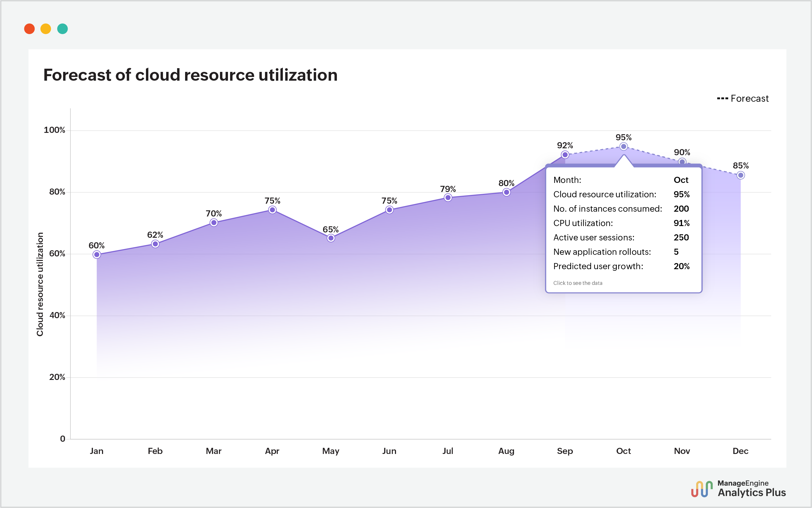Click the yellow window control dot

pos(46,29)
